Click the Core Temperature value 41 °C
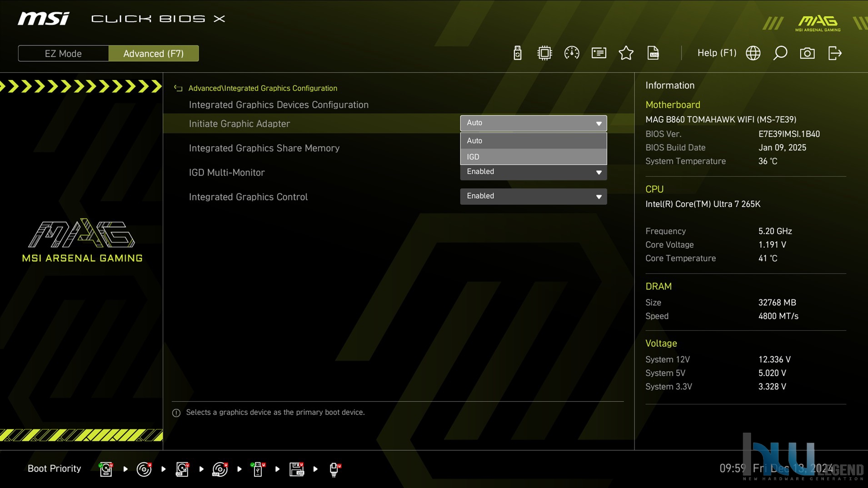The height and width of the screenshot is (488, 868). tap(768, 259)
